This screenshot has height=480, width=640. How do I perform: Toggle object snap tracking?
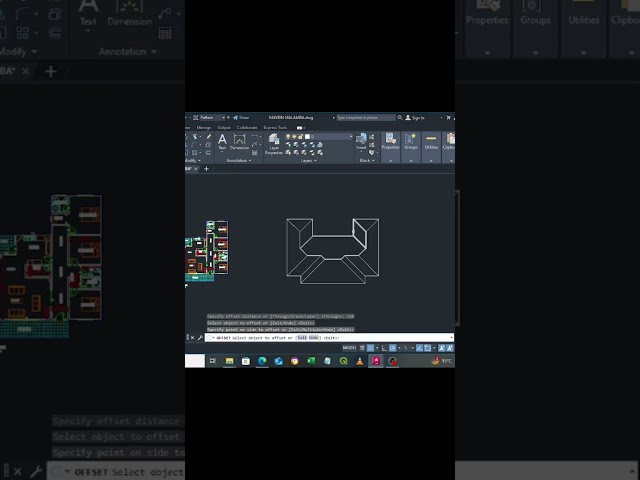(419, 348)
